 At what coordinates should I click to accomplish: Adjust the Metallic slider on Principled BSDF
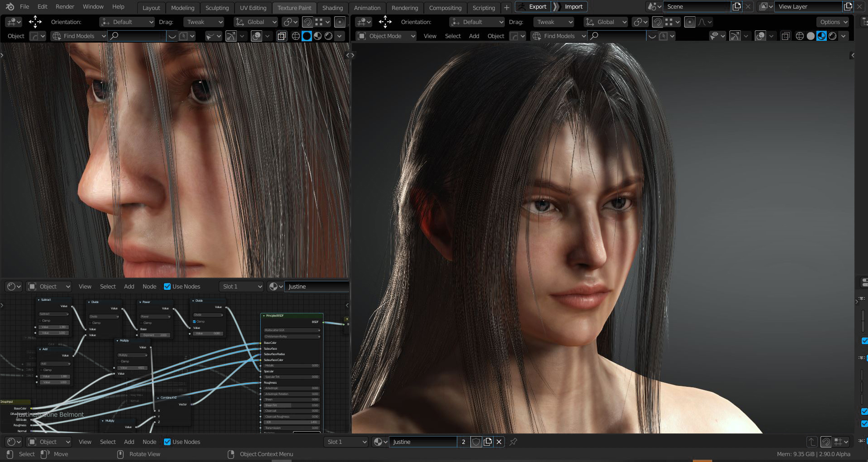click(x=292, y=366)
